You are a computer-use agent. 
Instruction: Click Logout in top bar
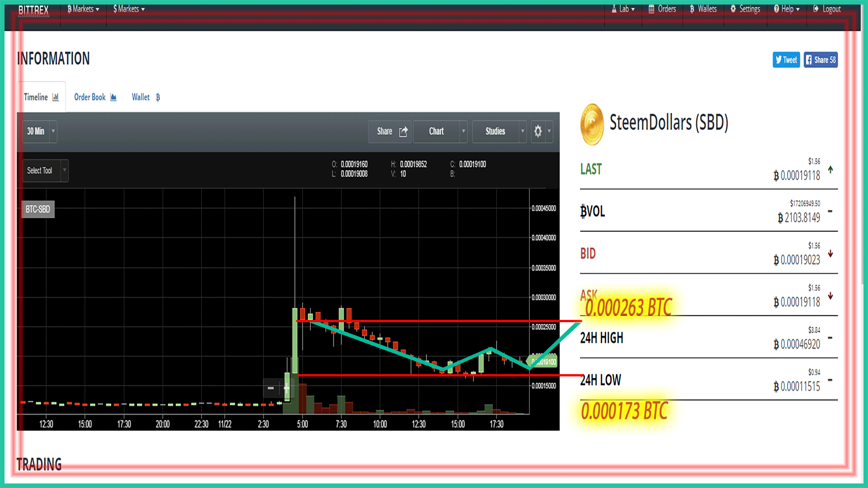point(827,9)
